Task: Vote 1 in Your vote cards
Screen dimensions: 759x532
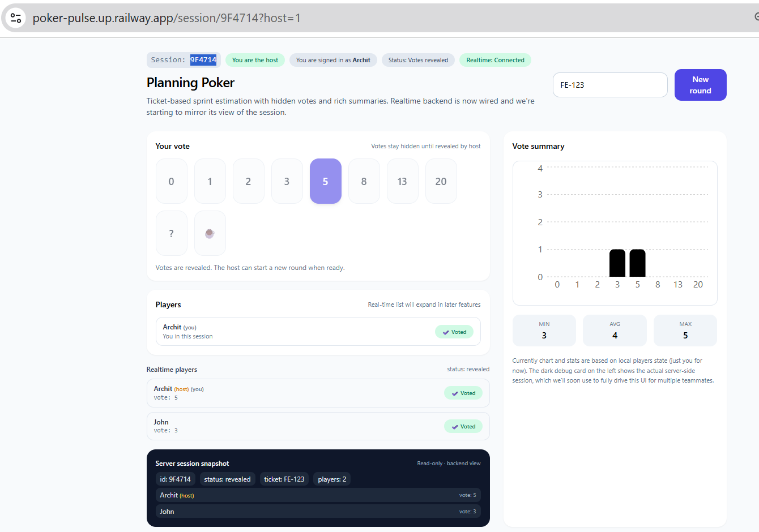Action: (x=210, y=181)
